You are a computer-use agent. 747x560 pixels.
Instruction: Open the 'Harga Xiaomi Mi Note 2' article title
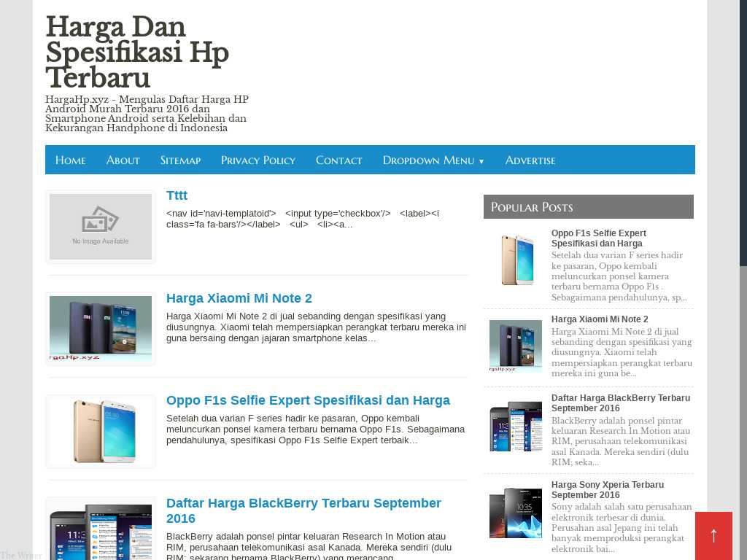coord(239,298)
